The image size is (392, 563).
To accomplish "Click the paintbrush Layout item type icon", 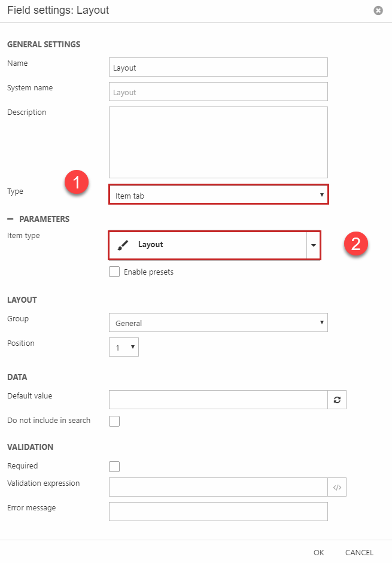I will click(122, 245).
